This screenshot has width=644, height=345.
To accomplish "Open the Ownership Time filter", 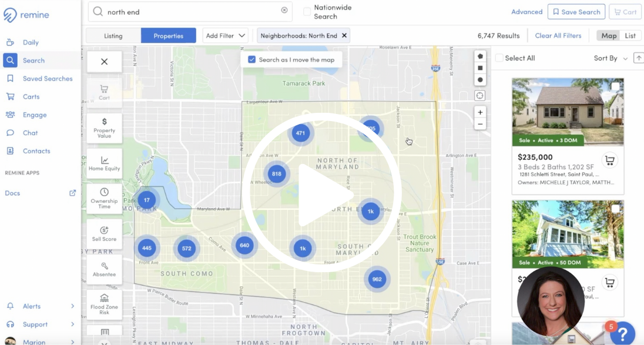I will coord(104,199).
